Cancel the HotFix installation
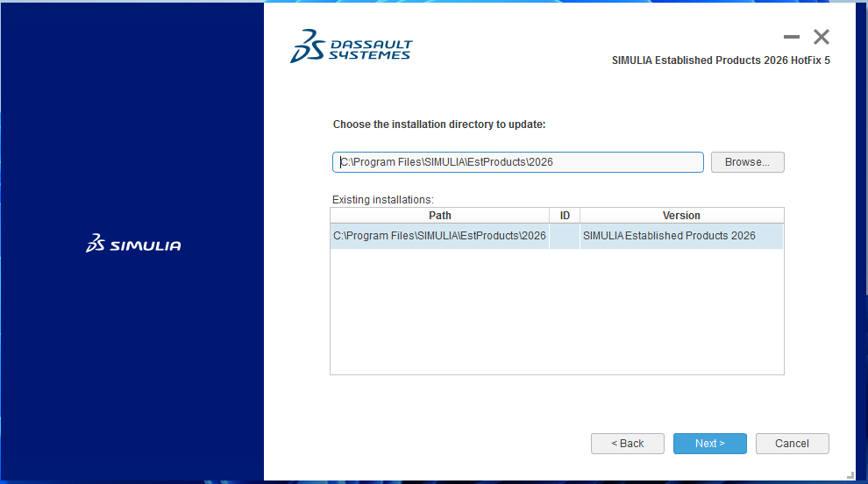Image resolution: width=868 pixels, height=484 pixels. point(793,444)
